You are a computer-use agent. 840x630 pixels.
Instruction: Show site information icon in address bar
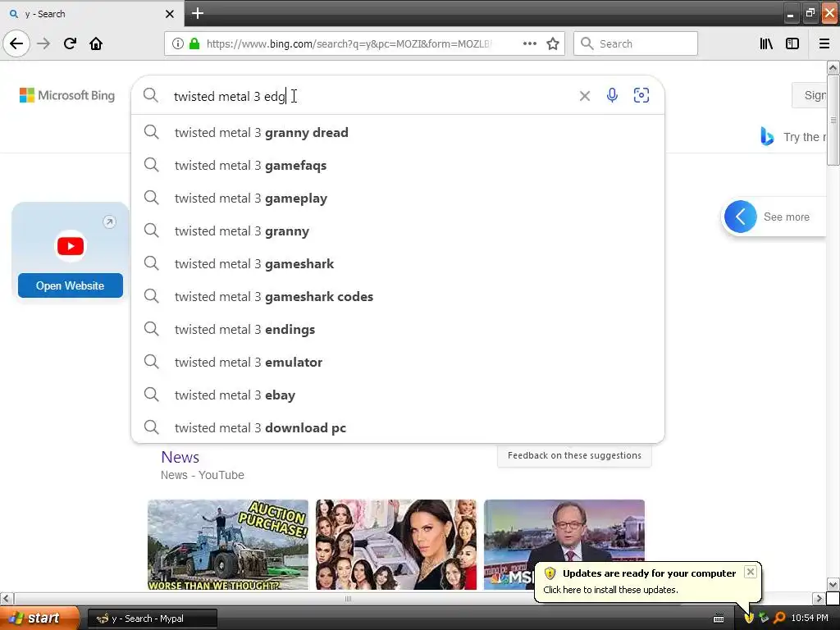tap(178, 43)
